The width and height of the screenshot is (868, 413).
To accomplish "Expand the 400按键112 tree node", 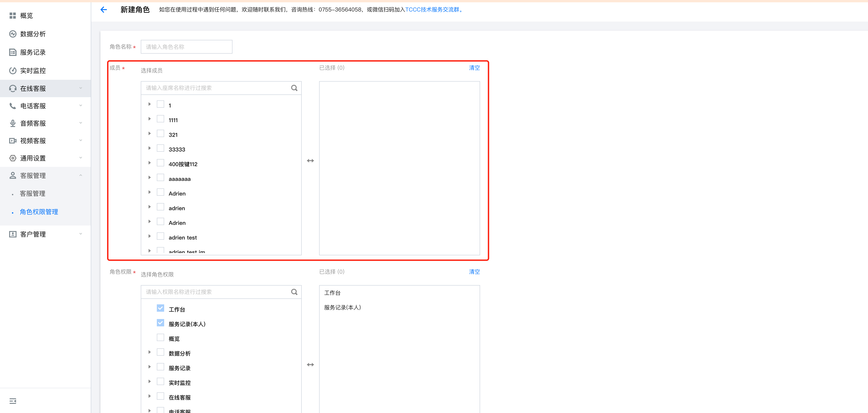I will (x=150, y=163).
